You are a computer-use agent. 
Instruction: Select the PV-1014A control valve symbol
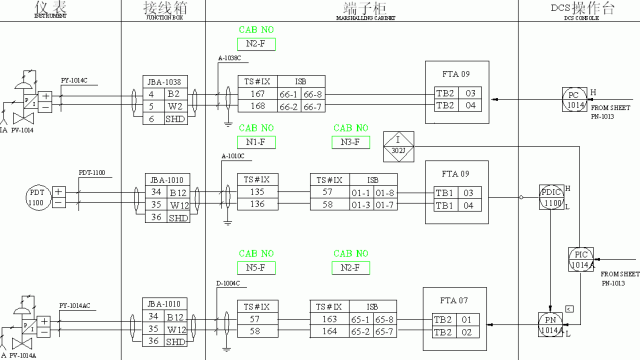click(22, 344)
